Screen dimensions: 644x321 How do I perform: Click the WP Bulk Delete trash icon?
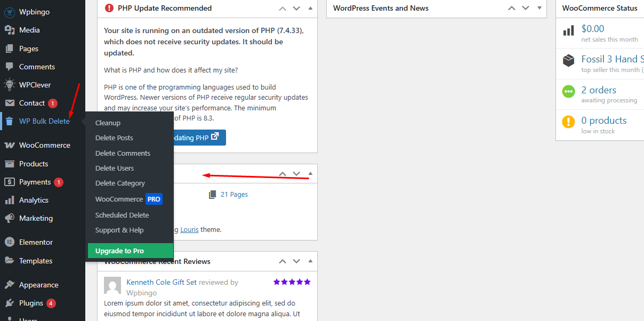point(9,121)
